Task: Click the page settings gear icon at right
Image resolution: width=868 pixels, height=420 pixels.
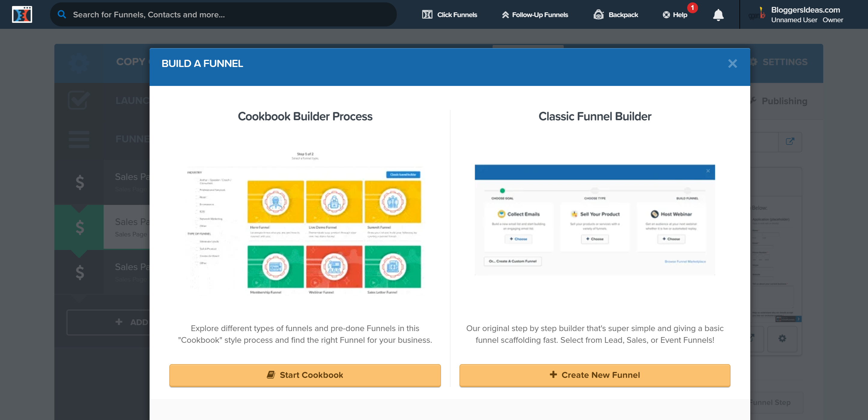Action: pos(782,339)
